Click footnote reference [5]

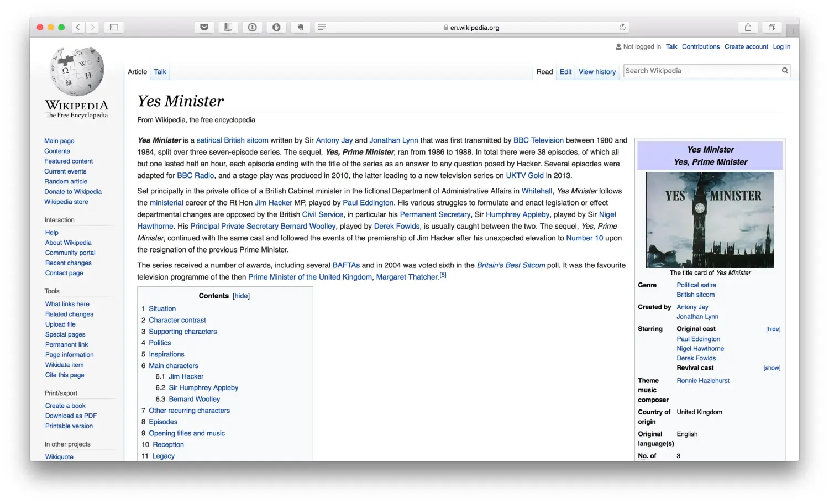tap(443, 275)
